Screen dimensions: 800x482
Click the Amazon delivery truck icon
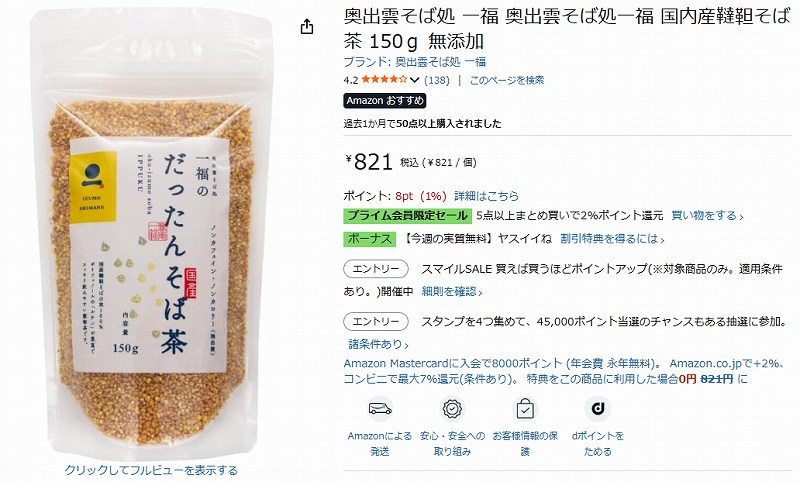pyautogui.click(x=380, y=409)
